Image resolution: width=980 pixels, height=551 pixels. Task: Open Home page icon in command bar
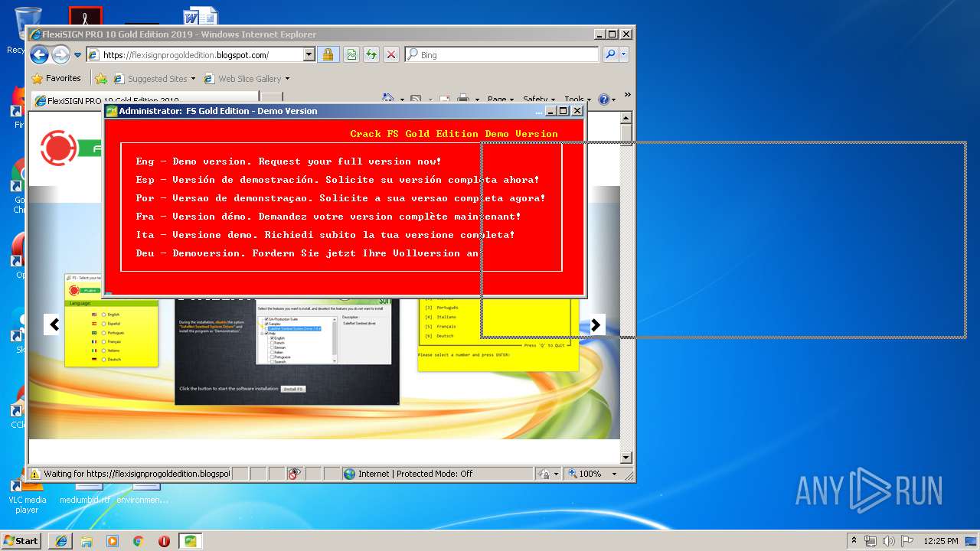click(388, 99)
